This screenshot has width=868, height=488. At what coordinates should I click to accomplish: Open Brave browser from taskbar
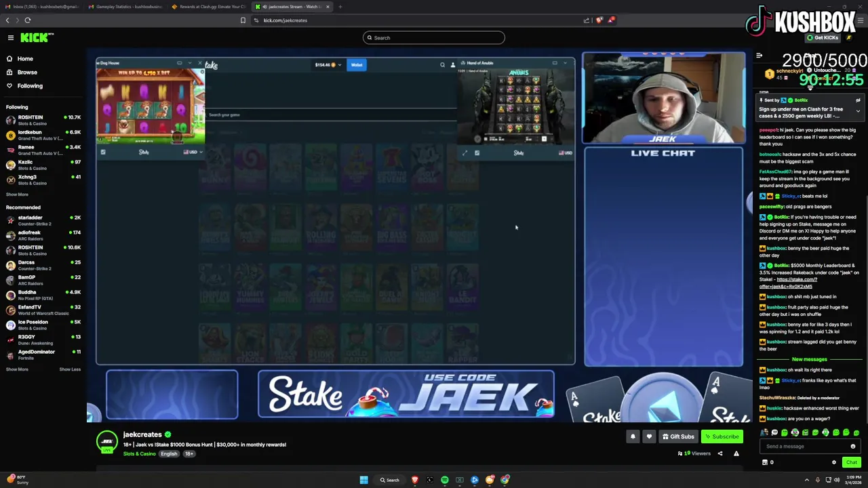click(414, 480)
